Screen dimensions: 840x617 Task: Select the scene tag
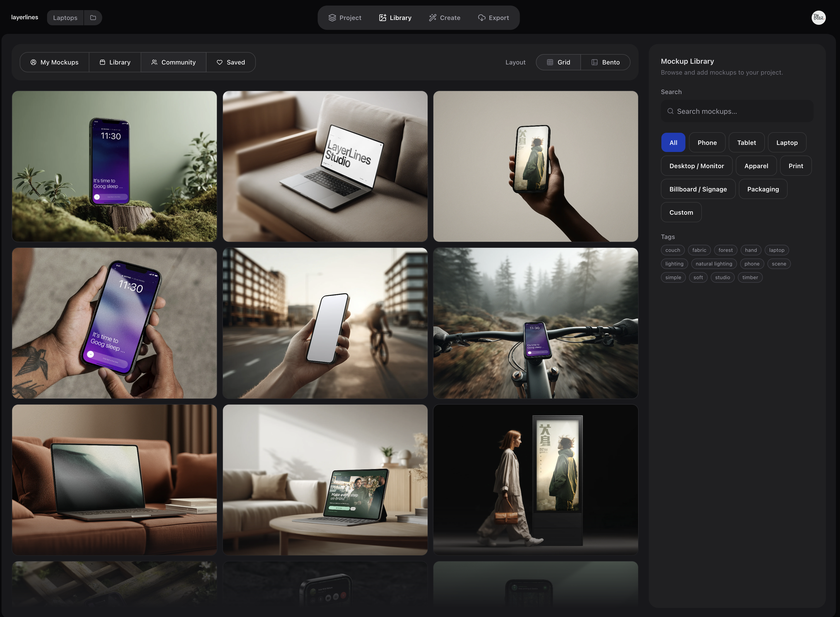point(779,264)
